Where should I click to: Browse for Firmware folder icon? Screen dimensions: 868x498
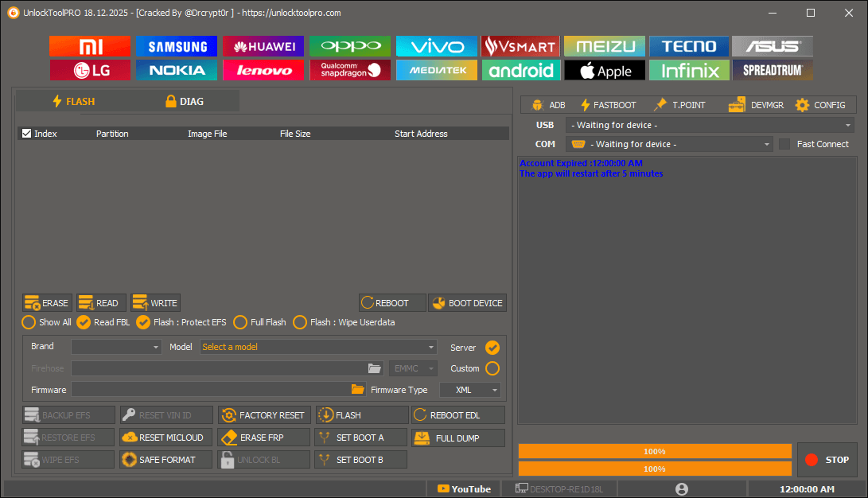pyautogui.click(x=357, y=390)
